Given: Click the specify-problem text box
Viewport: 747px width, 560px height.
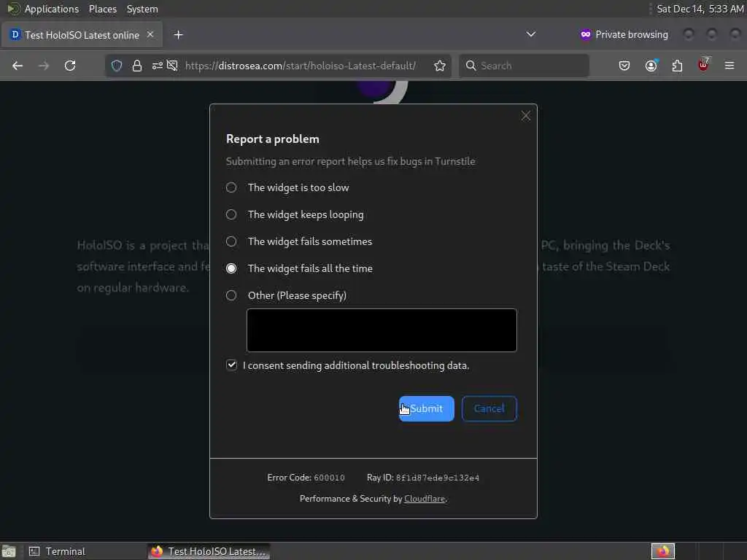Looking at the screenshot, I should (382, 330).
